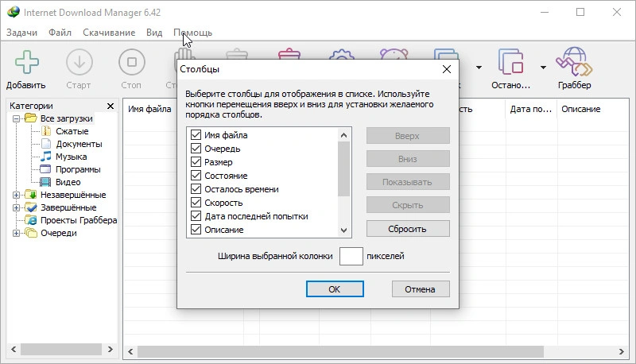Toggle the Скорость column checkbox
This screenshot has height=364, width=636.
196,203
